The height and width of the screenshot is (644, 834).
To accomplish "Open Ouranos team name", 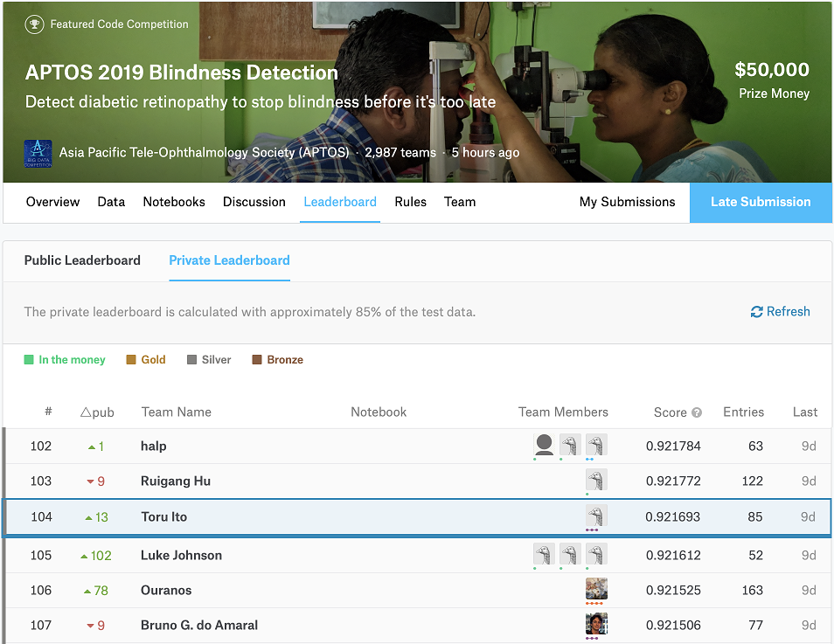I will click(x=166, y=591).
